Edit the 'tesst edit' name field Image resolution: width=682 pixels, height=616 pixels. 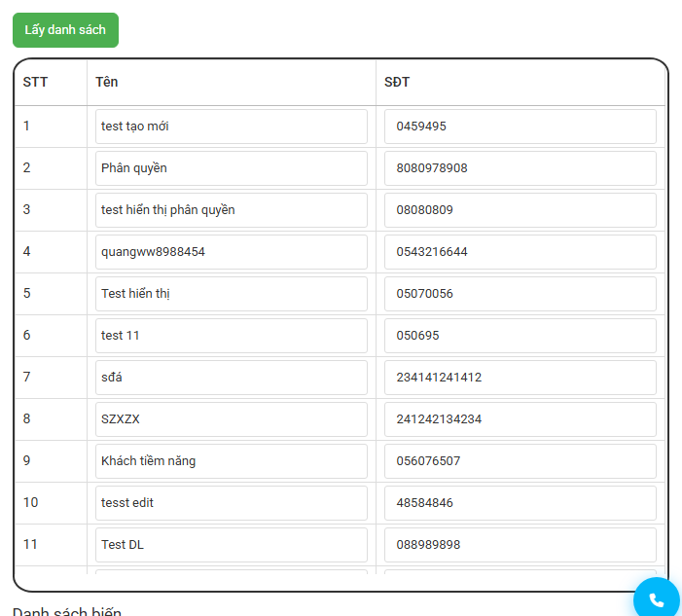click(x=232, y=503)
